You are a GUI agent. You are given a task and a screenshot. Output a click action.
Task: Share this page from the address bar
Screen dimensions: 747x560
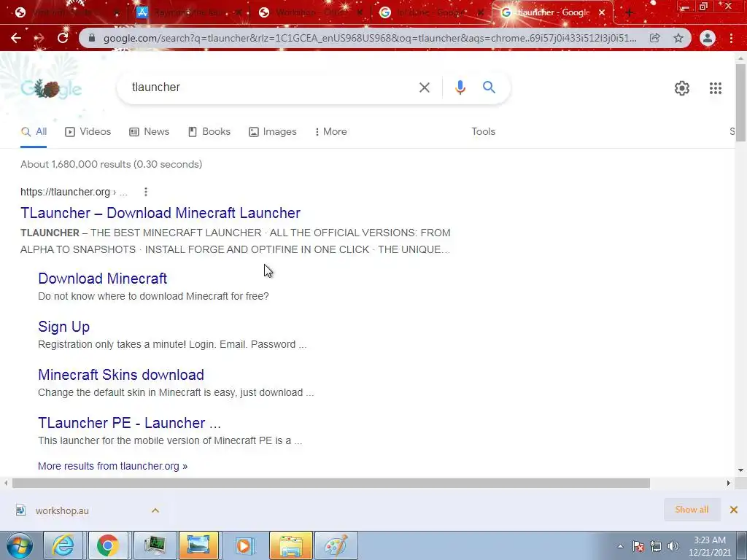pos(654,38)
